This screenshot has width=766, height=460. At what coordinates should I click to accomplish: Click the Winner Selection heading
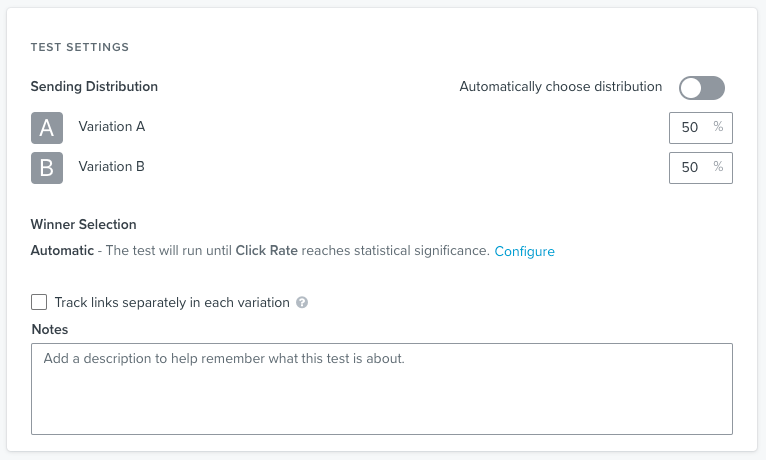click(x=83, y=225)
